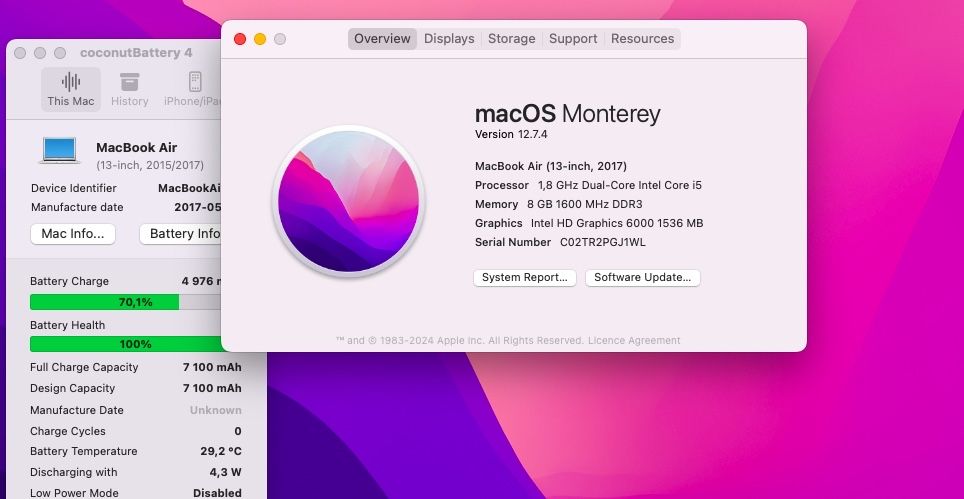Click Battery Info button in coconutBattery
This screenshot has height=499, width=964.
pos(181,234)
